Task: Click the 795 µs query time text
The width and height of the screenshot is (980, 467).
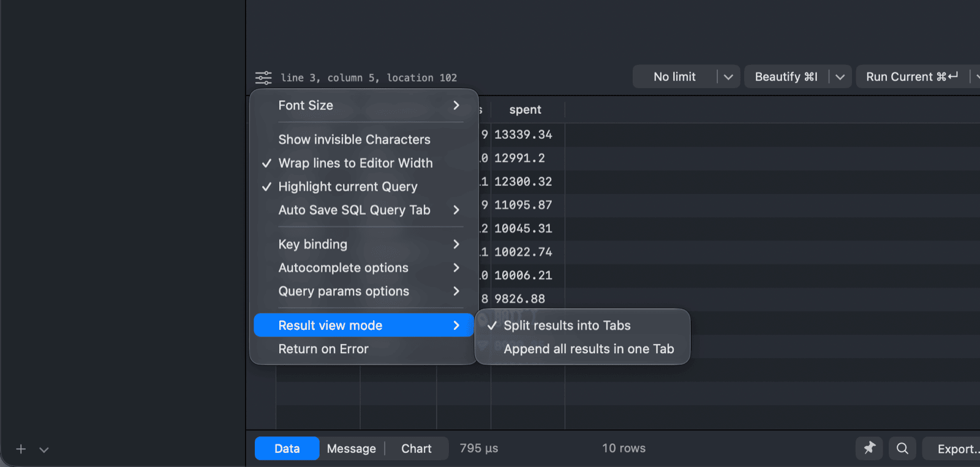Action: [479, 448]
